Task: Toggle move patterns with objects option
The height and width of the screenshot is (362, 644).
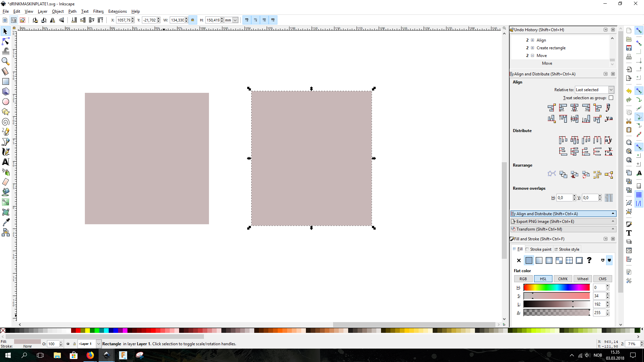Action: click(x=273, y=20)
